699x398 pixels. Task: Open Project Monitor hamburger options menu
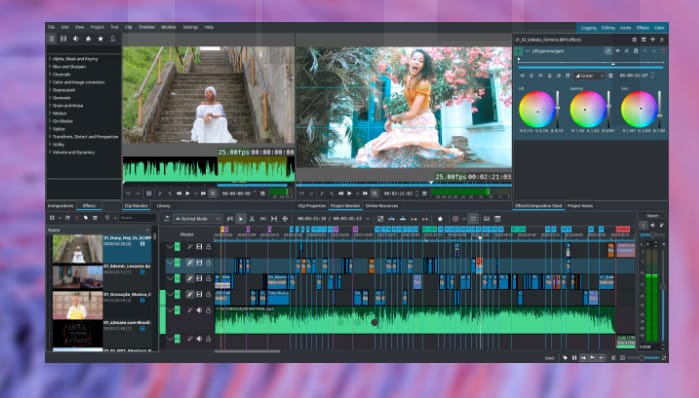tap(424, 193)
